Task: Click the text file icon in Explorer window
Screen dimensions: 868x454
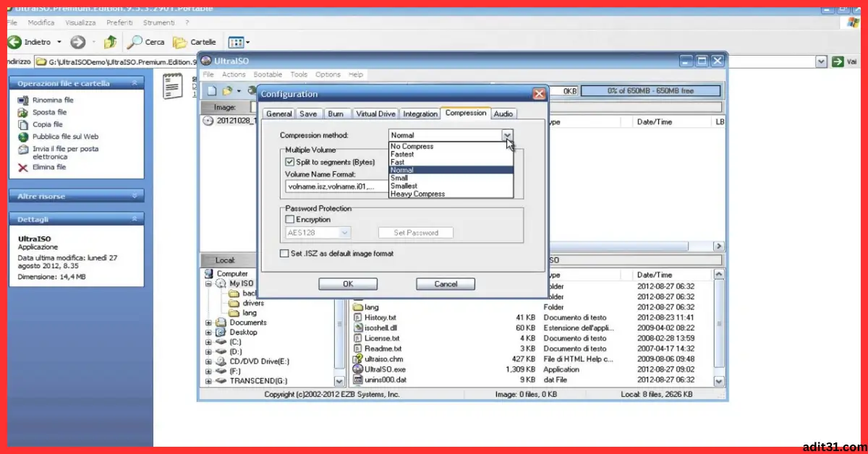Action: 172,86
